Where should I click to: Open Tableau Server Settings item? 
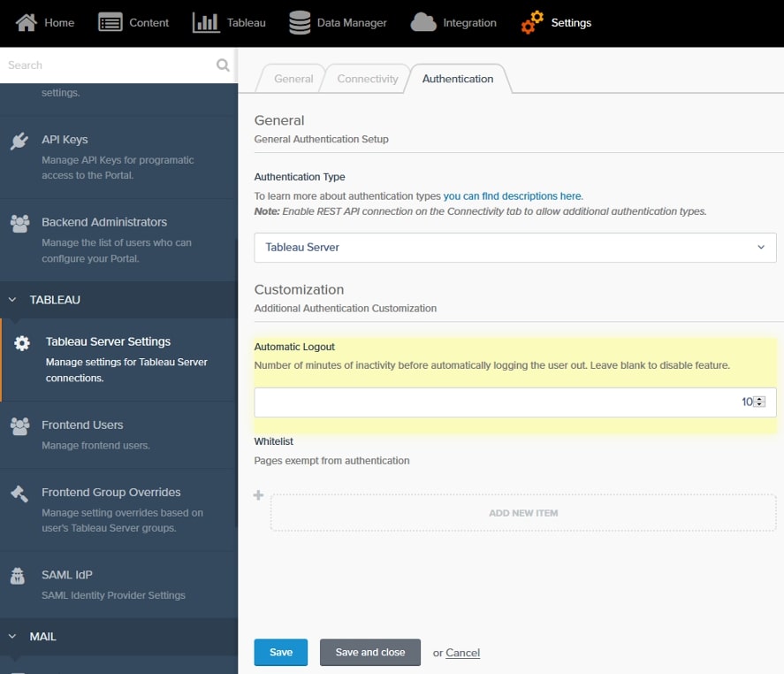(118, 359)
